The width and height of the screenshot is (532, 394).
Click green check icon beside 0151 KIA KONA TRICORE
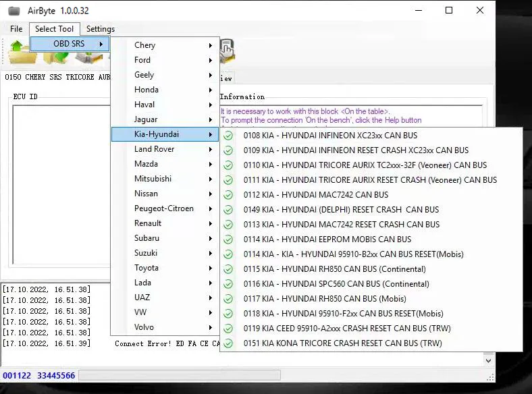click(x=228, y=343)
